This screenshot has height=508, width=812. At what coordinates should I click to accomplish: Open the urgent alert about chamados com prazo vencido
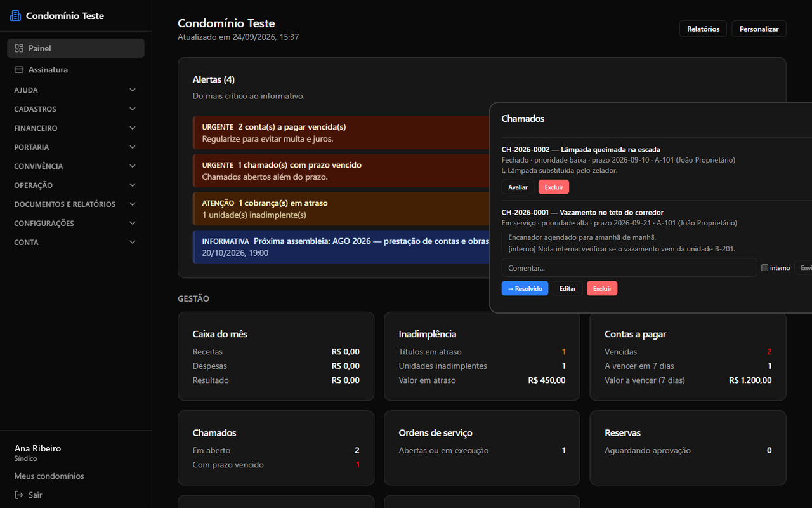(341, 171)
